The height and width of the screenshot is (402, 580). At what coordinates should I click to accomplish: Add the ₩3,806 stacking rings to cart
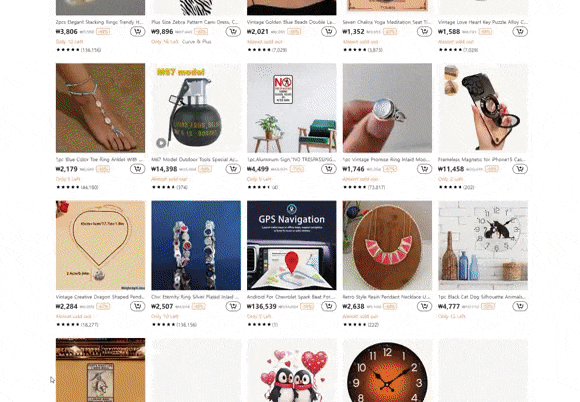(x=137, y=32)
